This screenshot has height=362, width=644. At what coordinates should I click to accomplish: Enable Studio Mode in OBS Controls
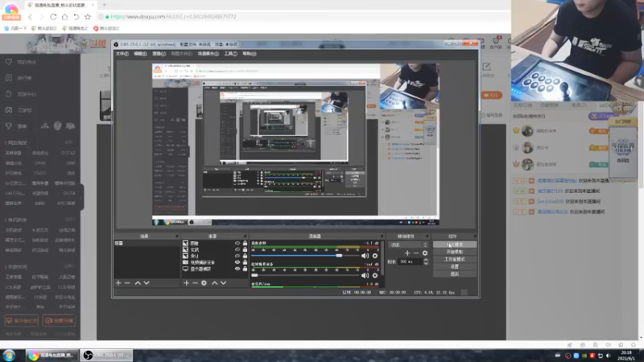click(x=455, y=259)
